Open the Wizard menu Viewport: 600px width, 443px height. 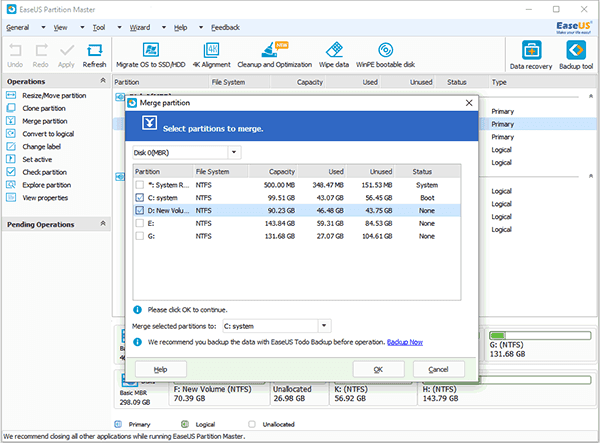140,28
